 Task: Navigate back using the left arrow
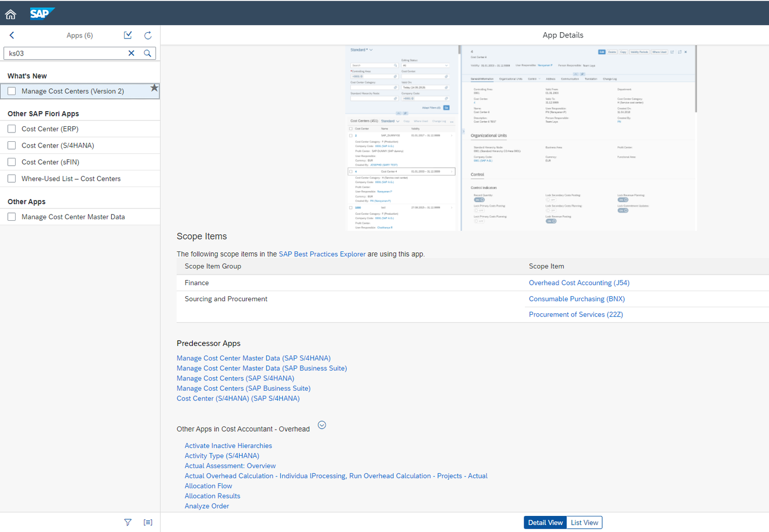click(12, 35)
